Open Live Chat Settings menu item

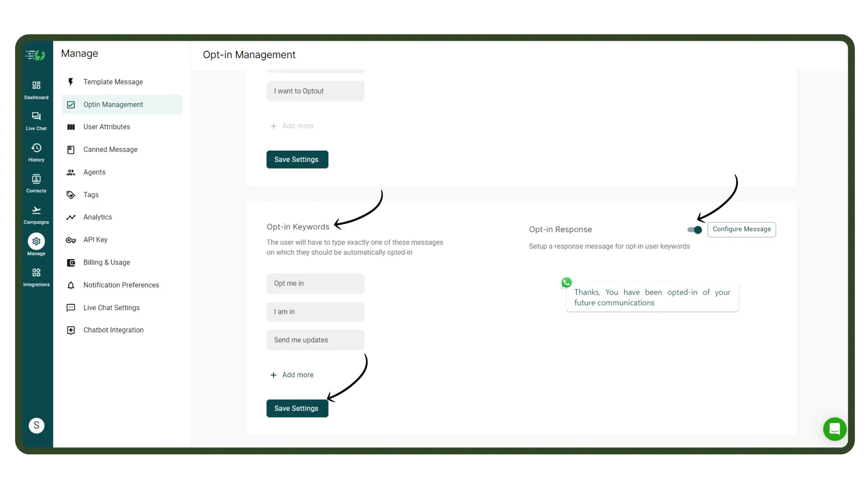click(122, 308)
